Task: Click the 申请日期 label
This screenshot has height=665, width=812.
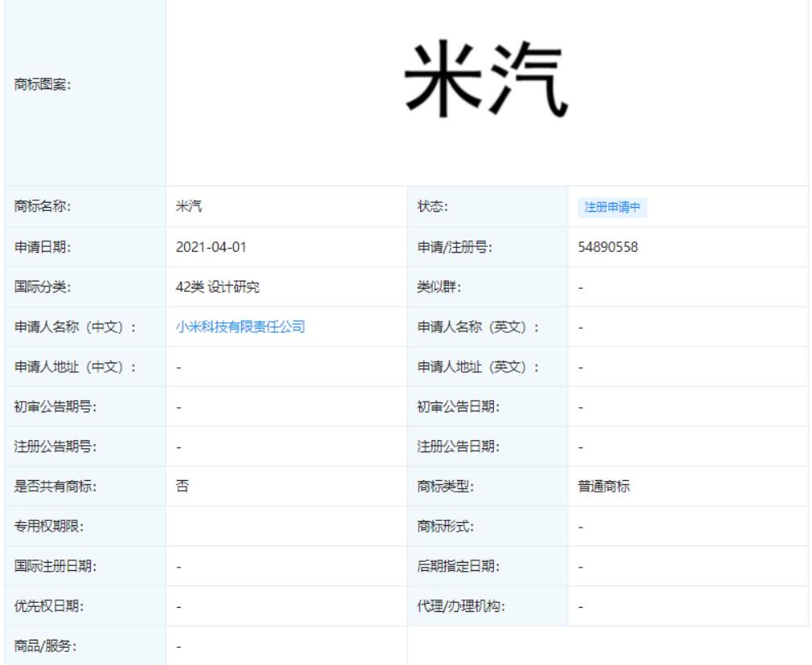Action: coord(43,247)
